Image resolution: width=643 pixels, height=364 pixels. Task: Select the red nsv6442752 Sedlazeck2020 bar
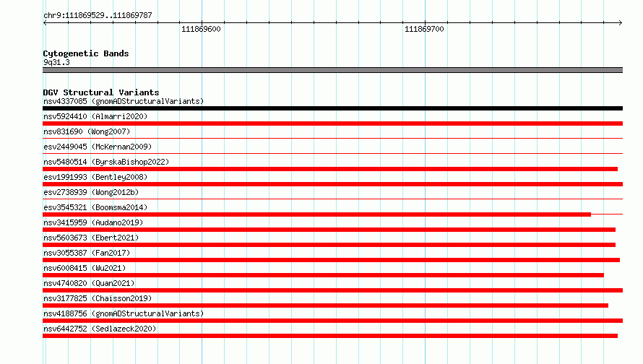click(330, 336)
